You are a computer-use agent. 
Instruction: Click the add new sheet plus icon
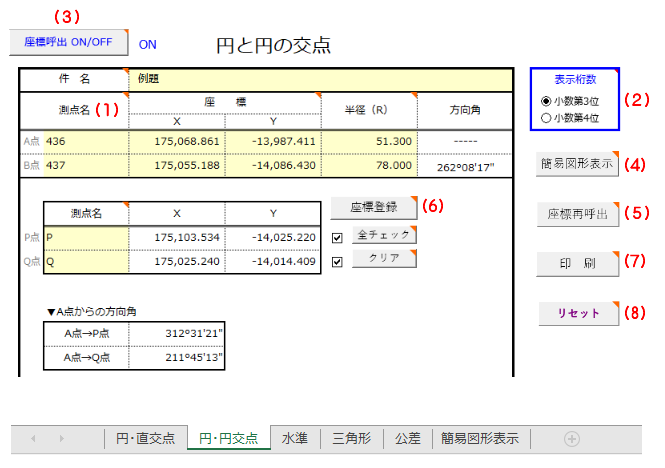pos(571,439)
